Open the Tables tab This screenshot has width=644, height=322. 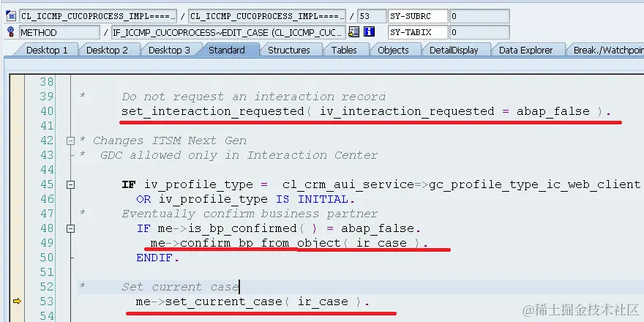click(344, 50)
